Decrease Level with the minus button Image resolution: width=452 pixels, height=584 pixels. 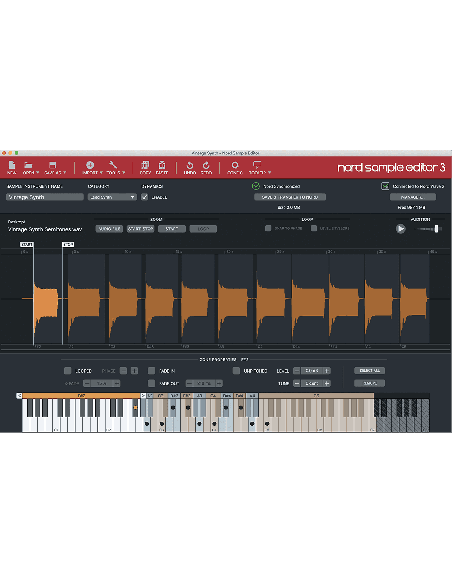(x=296, y=371)
